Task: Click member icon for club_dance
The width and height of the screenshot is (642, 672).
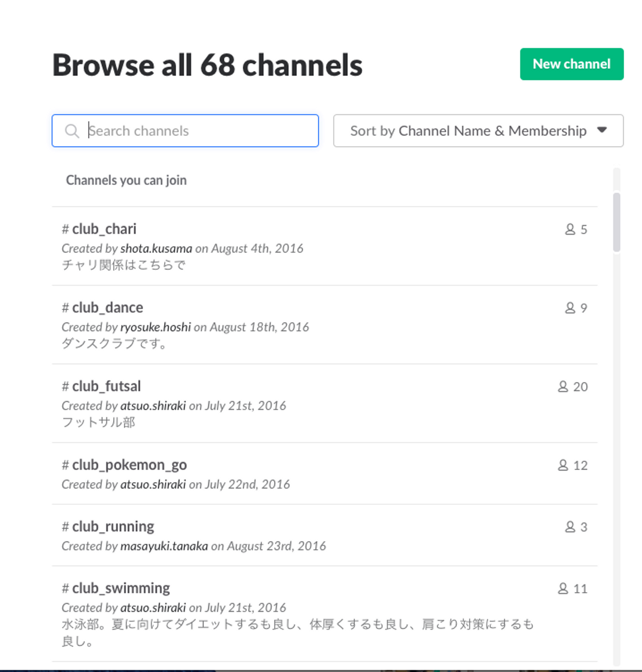Action: coord(570,308)
